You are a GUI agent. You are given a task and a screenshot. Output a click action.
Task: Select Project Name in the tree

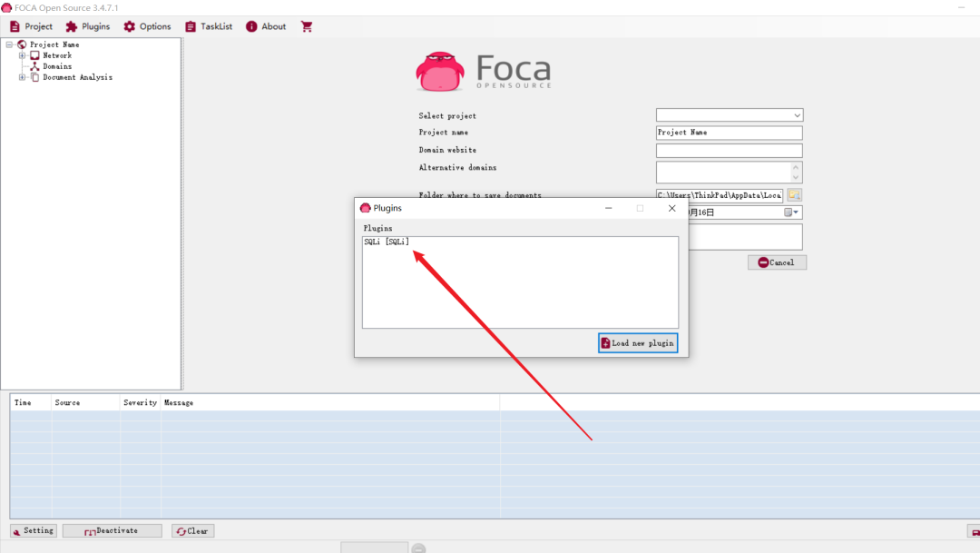click(x=54, y=44)
